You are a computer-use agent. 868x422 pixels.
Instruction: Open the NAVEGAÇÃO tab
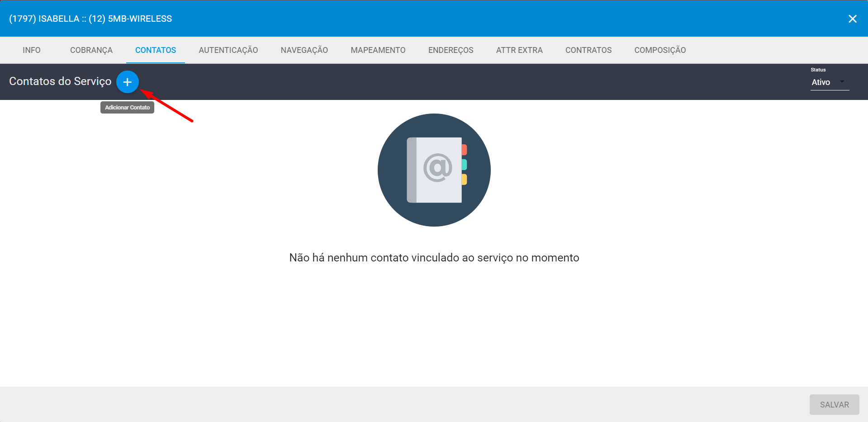pos(304,50)
